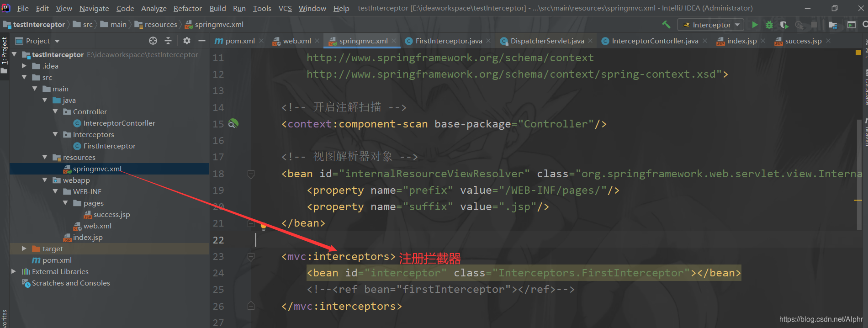Start debugging with the bug icon
868x328 pixels.
coord(769,25)
